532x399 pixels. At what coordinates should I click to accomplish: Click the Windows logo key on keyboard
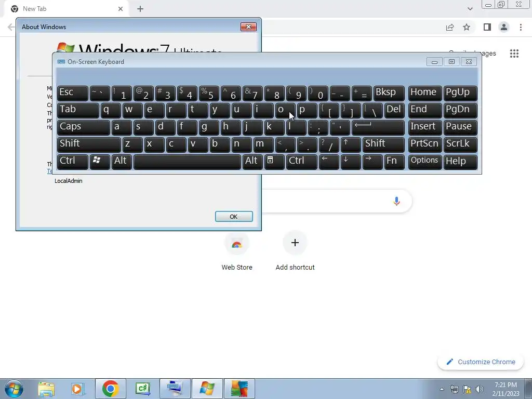(x=100, y=162)
